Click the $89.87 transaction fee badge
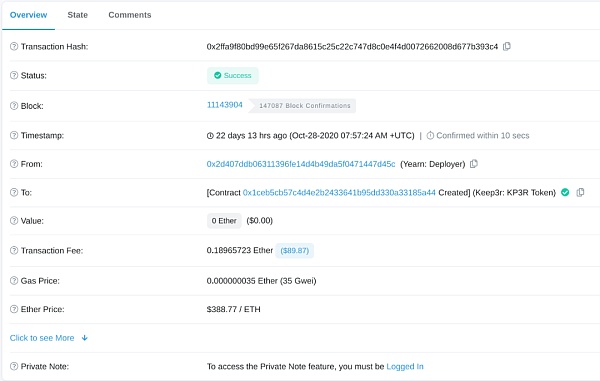This screenshot has height=381, width=600. click(x=295, y=251)
